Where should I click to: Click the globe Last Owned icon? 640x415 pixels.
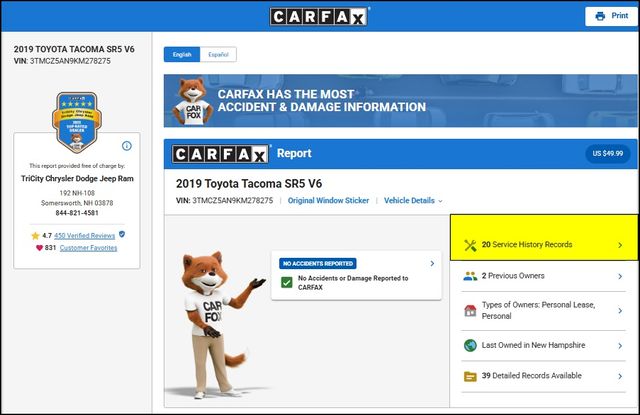coord(470,345)
